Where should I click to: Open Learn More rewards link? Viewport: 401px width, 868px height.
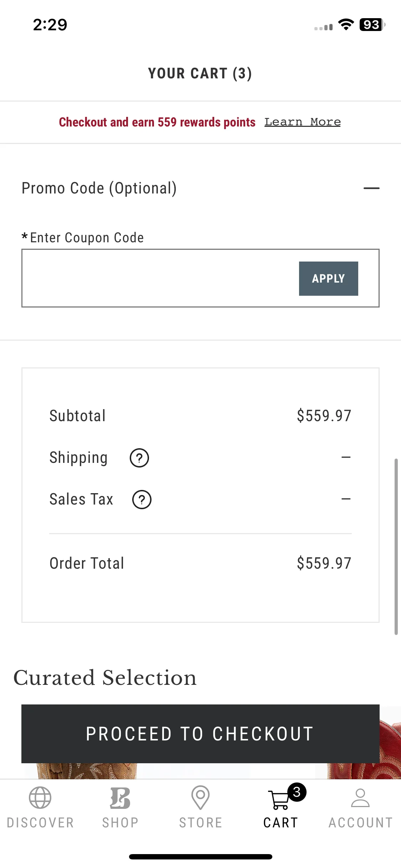tap(302, 122)
